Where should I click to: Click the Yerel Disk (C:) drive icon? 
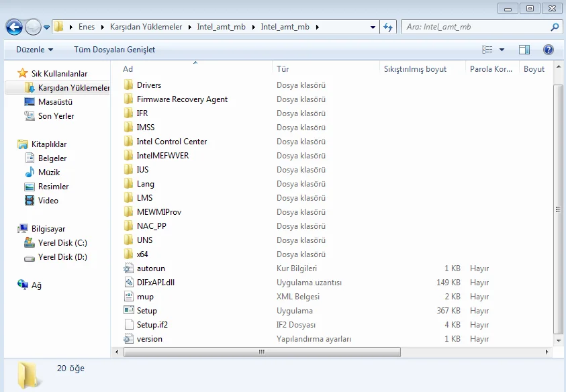(x=30, y=242)
